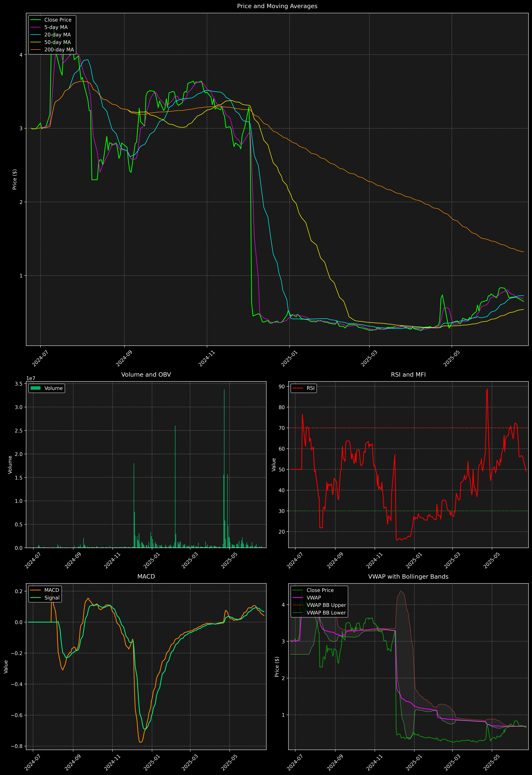Click the '2025-01' x-tick on MACD chart
Screen dimensions: 532x775
click(x=152, y=762)
